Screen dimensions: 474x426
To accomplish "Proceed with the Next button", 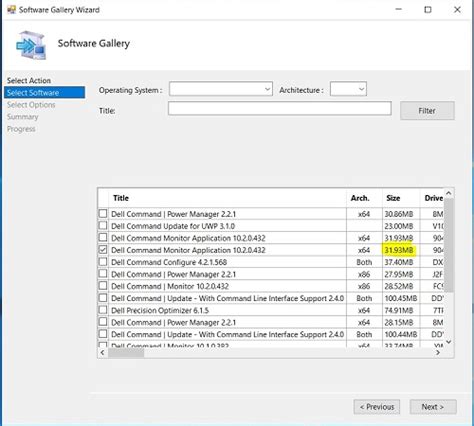I will (433, 407).
